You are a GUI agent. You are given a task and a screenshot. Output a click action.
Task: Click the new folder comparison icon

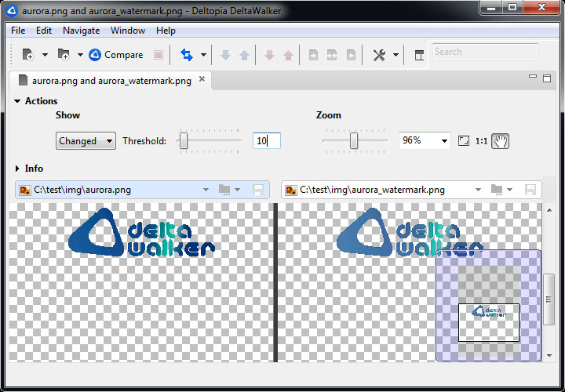[64, 55]
